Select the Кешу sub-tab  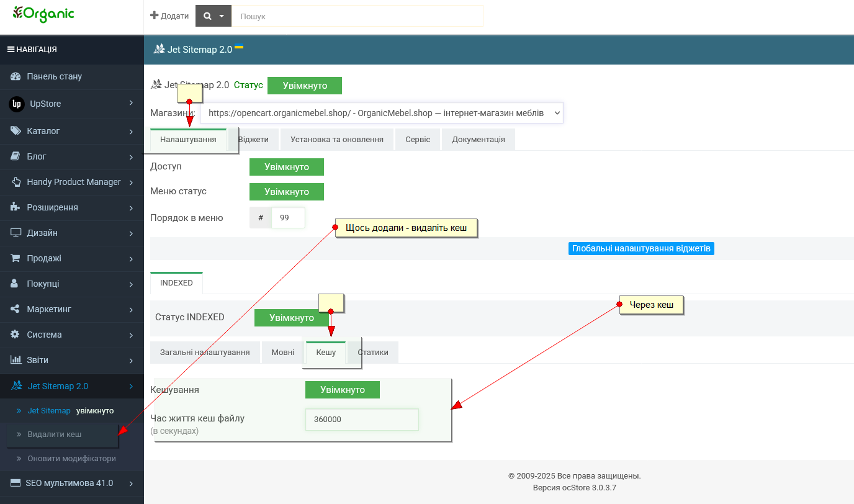pyautogui.click(x=326, y=353)
